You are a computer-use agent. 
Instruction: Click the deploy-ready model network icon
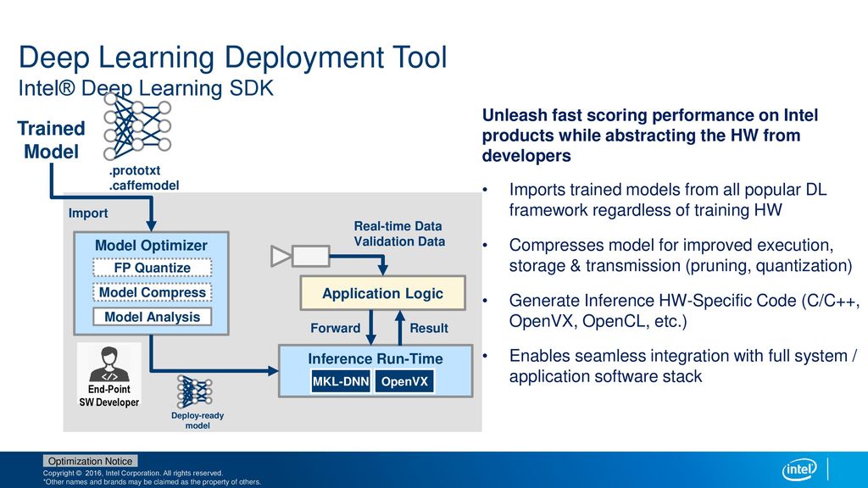[194, 391]
